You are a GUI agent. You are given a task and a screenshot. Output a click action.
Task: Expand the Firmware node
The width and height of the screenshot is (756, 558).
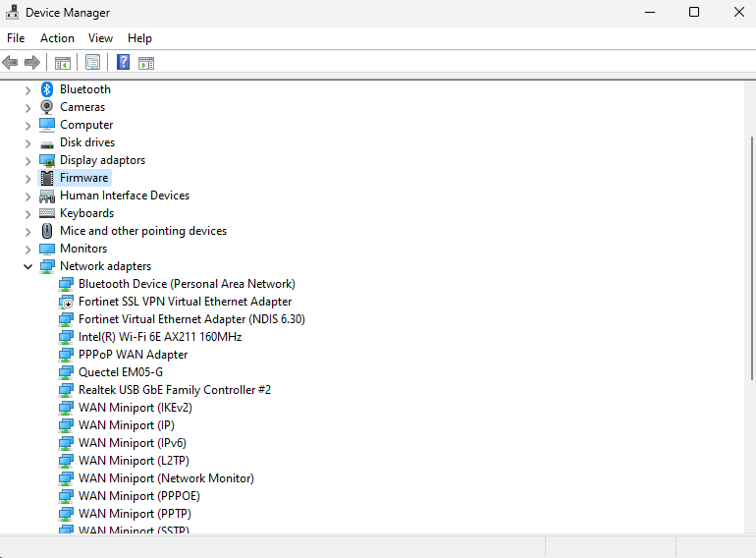(x=27, y=179)
